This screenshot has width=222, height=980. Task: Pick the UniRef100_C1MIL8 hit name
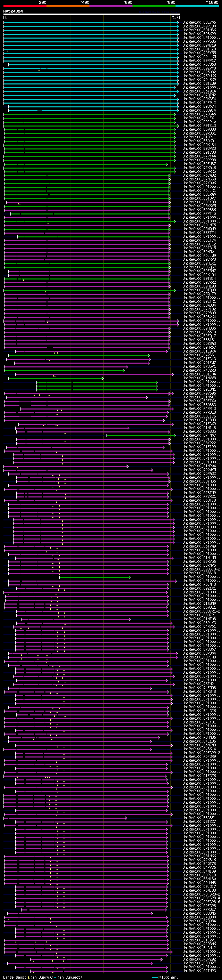point(199,428)
